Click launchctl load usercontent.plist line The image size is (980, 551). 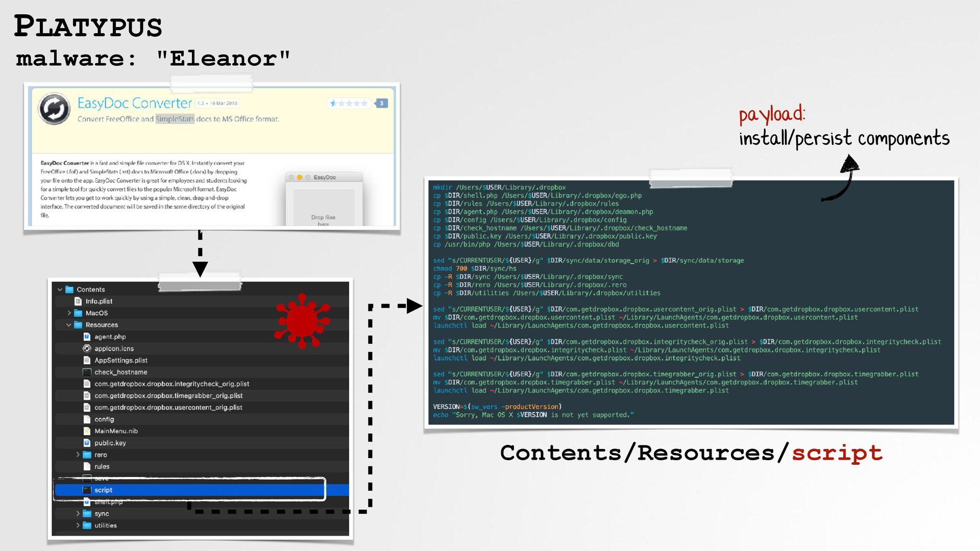[x=581, y=325]
